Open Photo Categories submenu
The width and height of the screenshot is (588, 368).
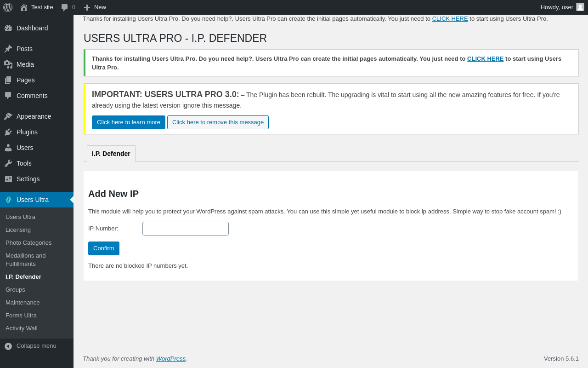pos(37,243)
